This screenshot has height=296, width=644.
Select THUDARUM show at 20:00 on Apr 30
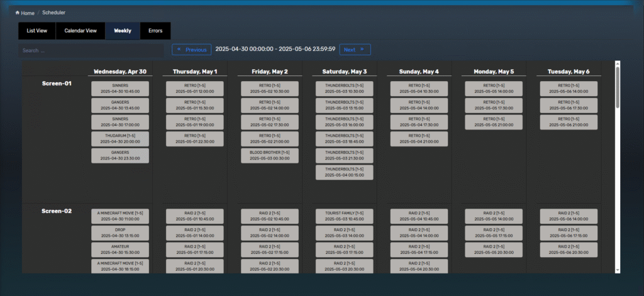(120, 139)
